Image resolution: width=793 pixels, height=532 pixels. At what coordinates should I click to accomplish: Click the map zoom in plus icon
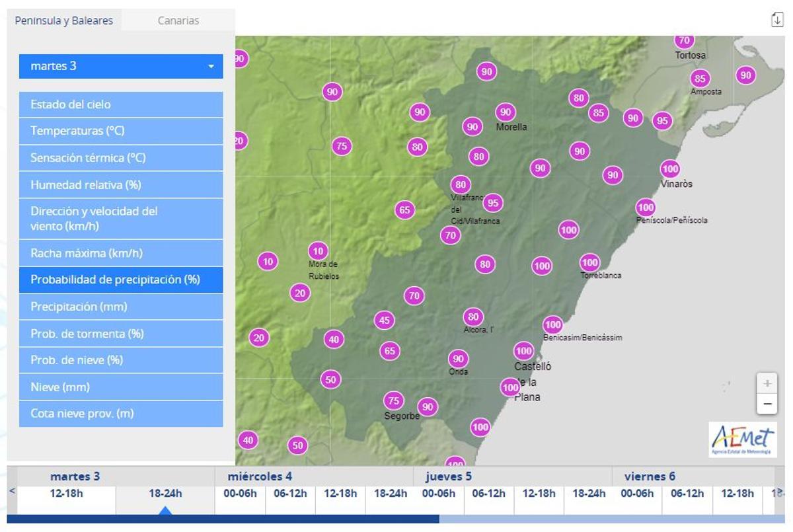tap(766, 382)
